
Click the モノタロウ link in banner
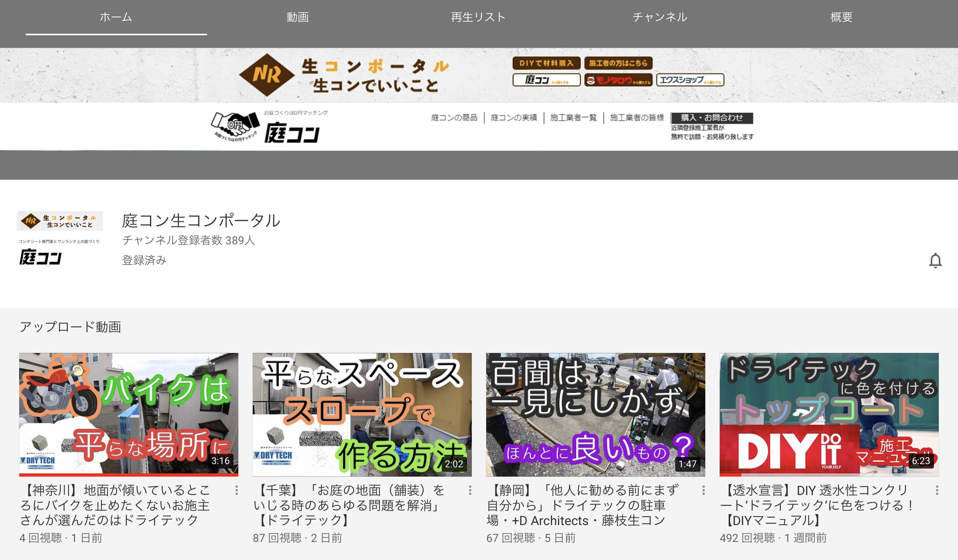point(618,80)
